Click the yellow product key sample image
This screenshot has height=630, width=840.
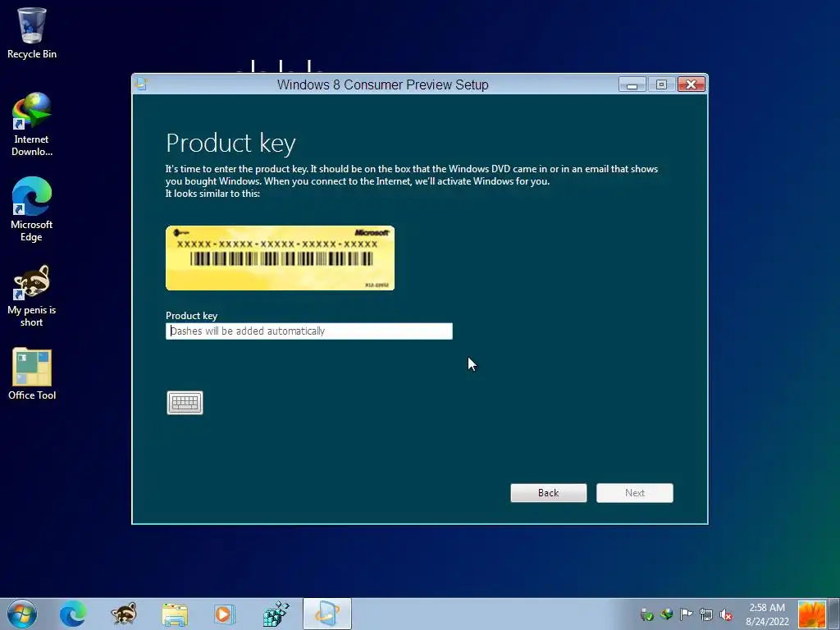click(x=281, y=258)
